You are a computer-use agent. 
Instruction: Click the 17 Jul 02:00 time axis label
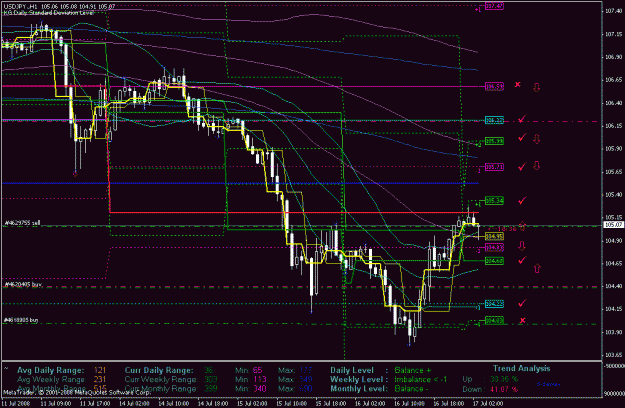tap(488, 403)
